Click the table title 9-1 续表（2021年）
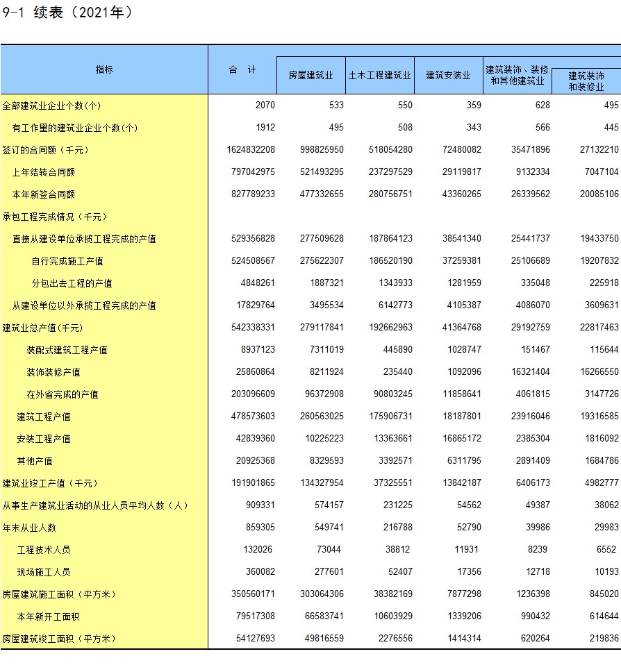 tap(67, 12)
